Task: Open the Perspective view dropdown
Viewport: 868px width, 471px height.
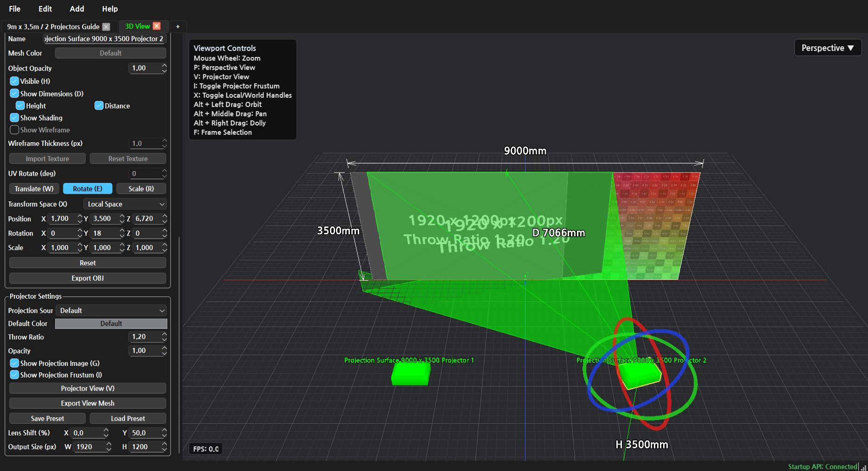Action: (828, 48)
